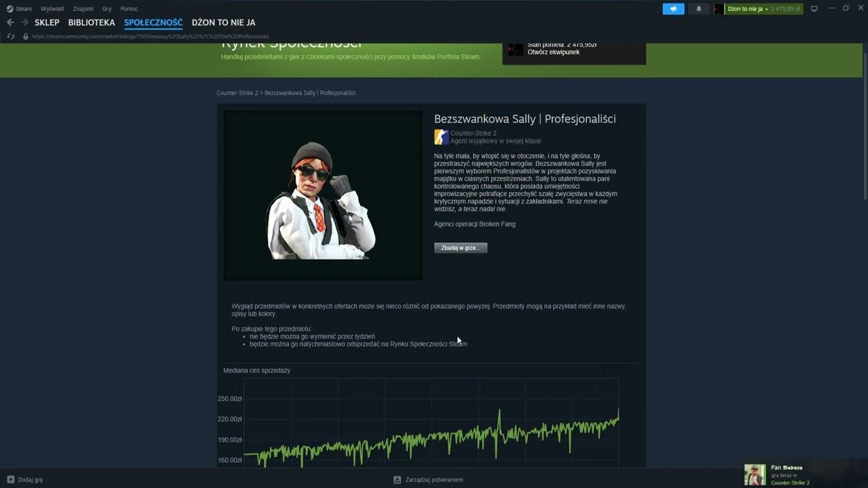The image size is (868, 488).
Task: Click the wallet balance 2 475,95 zł
Action: [785, 9]
